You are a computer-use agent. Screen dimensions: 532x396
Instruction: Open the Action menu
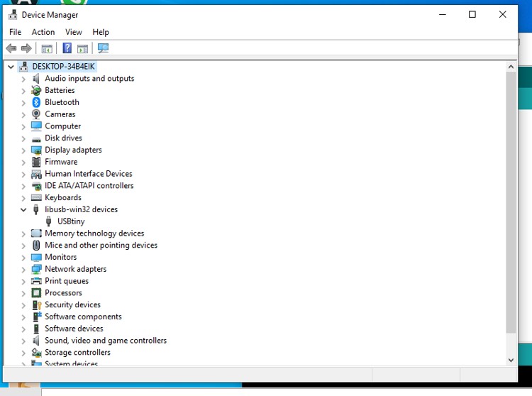43,32
